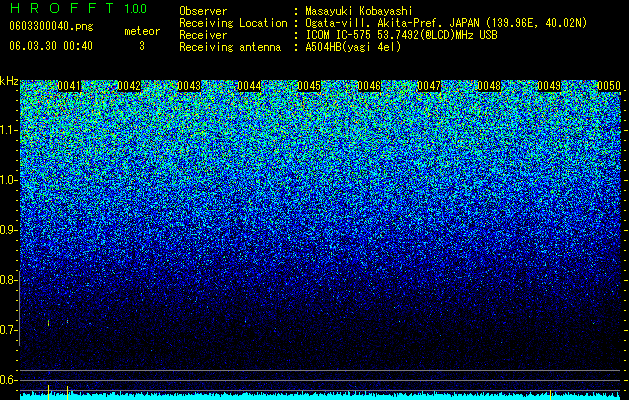
Task: Click the 1.0 kHz axis label
Action: click(9, 180)
